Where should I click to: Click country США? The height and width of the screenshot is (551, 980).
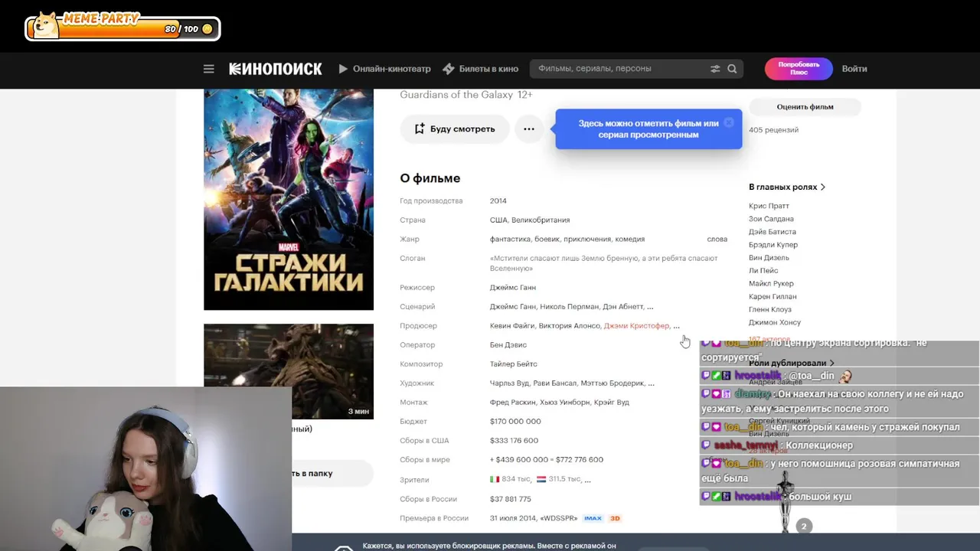click(x=498, y=220)
